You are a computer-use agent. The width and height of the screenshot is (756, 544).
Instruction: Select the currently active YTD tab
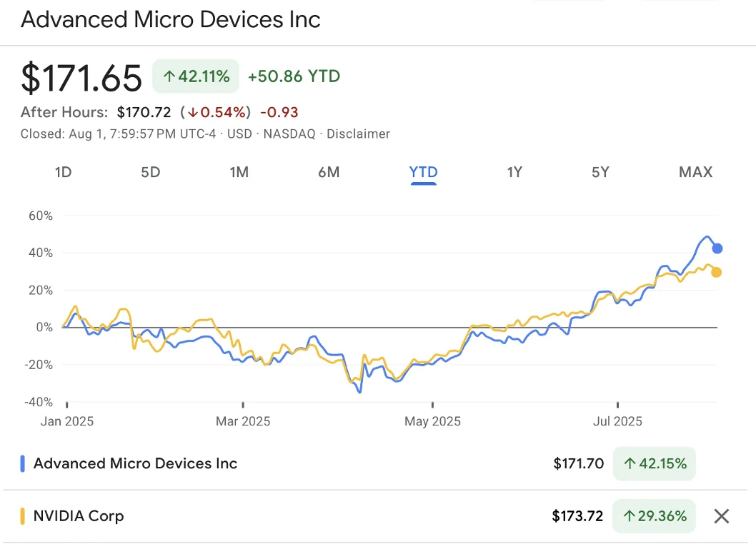(424, 172)
